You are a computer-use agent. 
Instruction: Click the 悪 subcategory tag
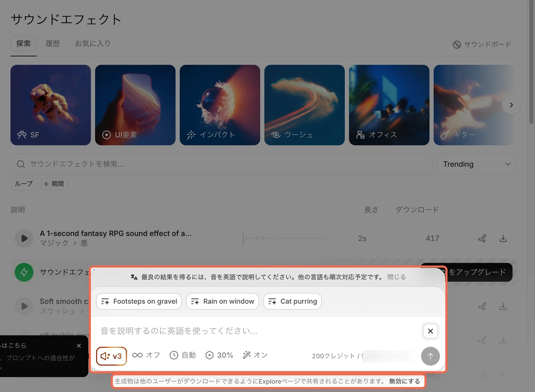pyautogui.click(x=84, y=243)
